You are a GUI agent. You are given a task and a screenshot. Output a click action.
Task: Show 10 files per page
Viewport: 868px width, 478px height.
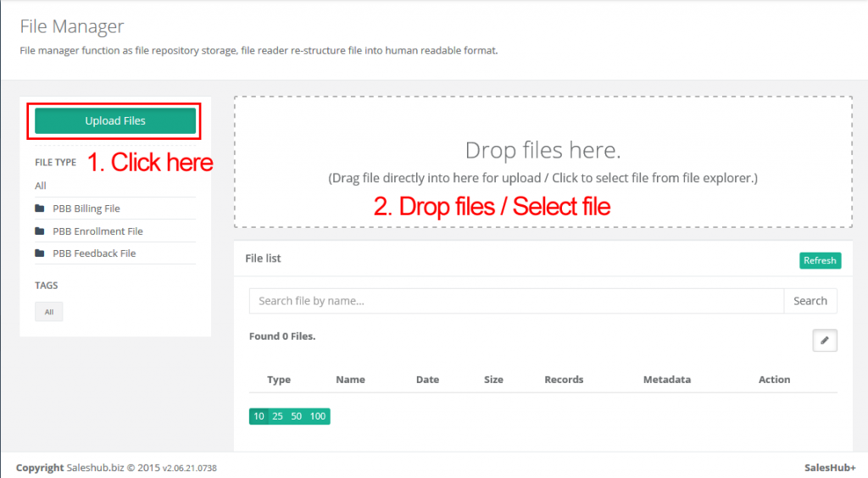259,416
